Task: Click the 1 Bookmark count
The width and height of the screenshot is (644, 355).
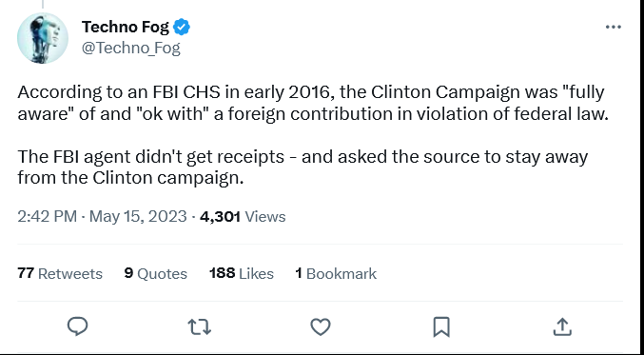Action: (336, 273)
